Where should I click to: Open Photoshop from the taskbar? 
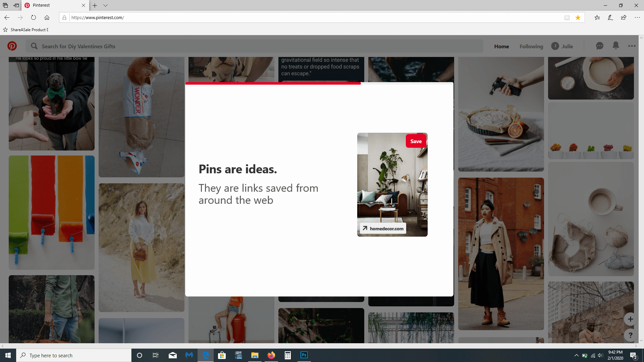pyautogui.click(x=304, y=355)
